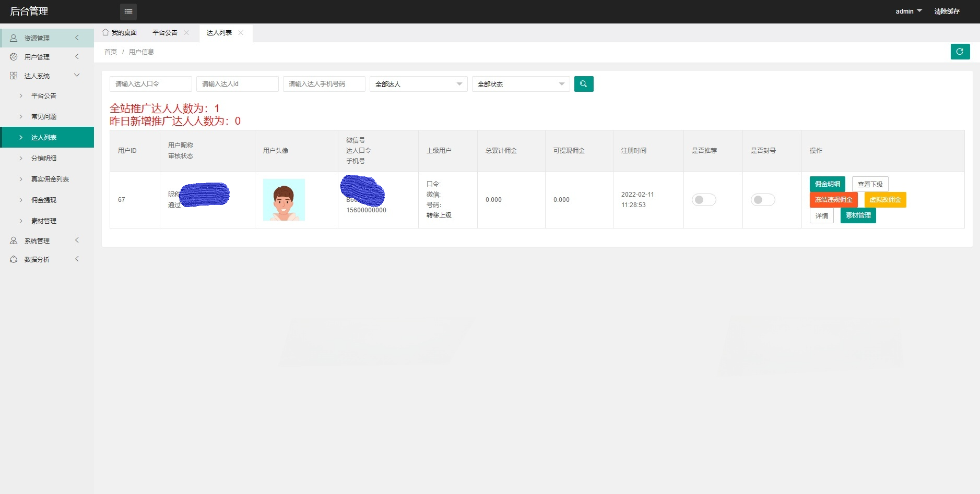Select the 达人系统 grid icon
980x494 pixels.
[14, 75]
